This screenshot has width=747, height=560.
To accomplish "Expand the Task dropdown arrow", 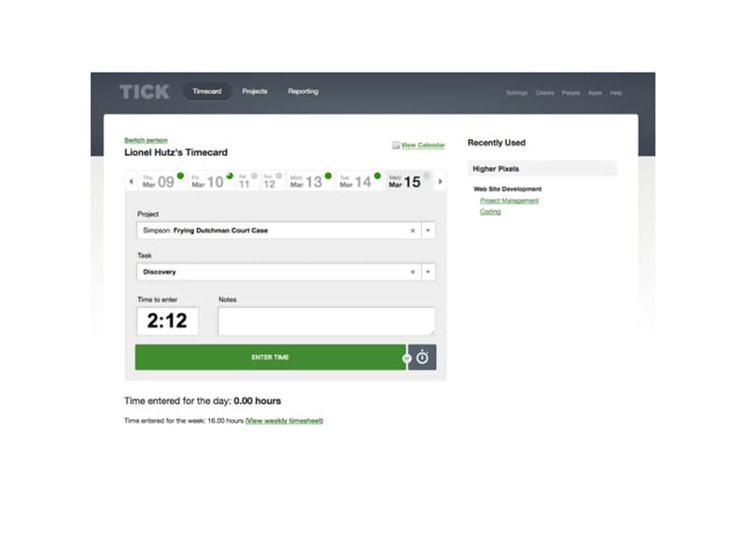I will (428, 273).
